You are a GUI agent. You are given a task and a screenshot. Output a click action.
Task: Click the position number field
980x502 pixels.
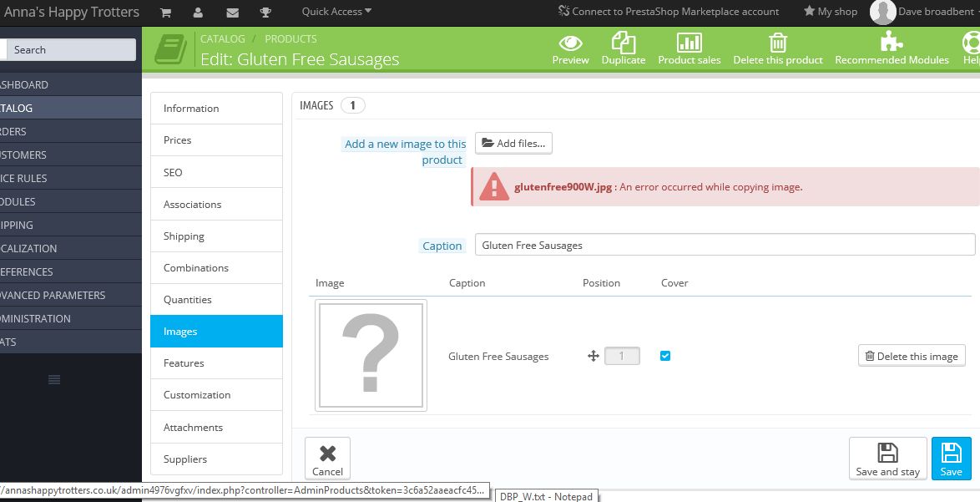click(622, 357)
